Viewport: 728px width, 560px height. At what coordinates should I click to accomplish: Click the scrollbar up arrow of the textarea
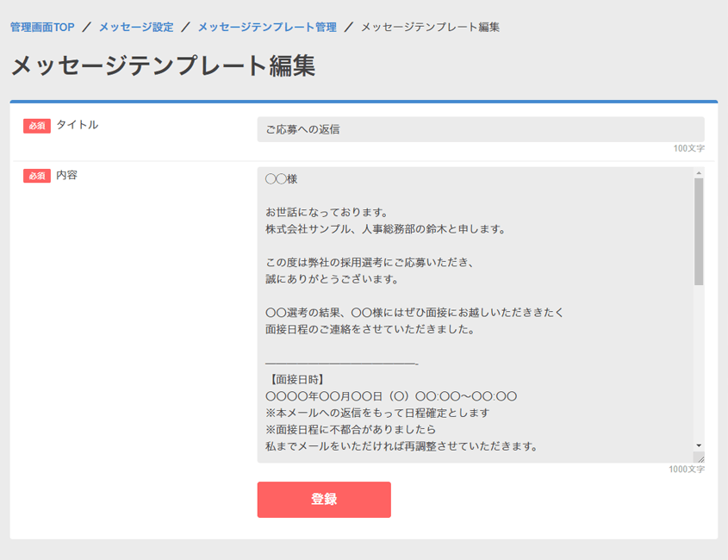pyautogui.click(x=698, y=171)
